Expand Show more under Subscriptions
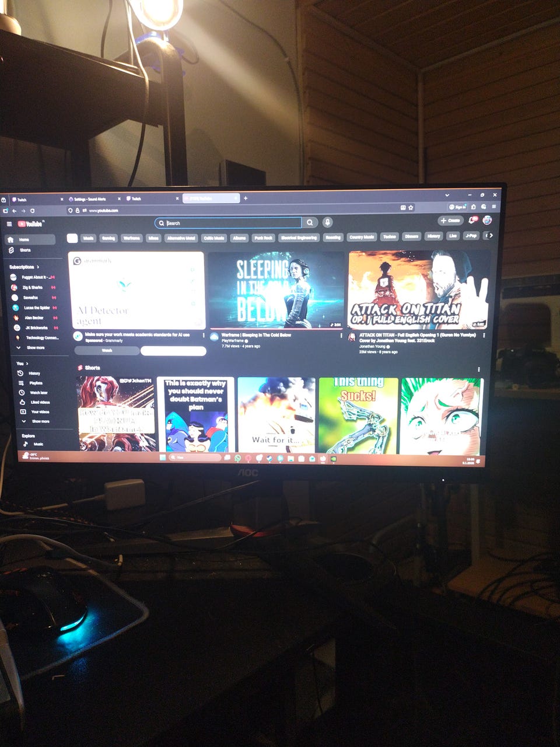 pyautogui.click(x=36, y=348)
